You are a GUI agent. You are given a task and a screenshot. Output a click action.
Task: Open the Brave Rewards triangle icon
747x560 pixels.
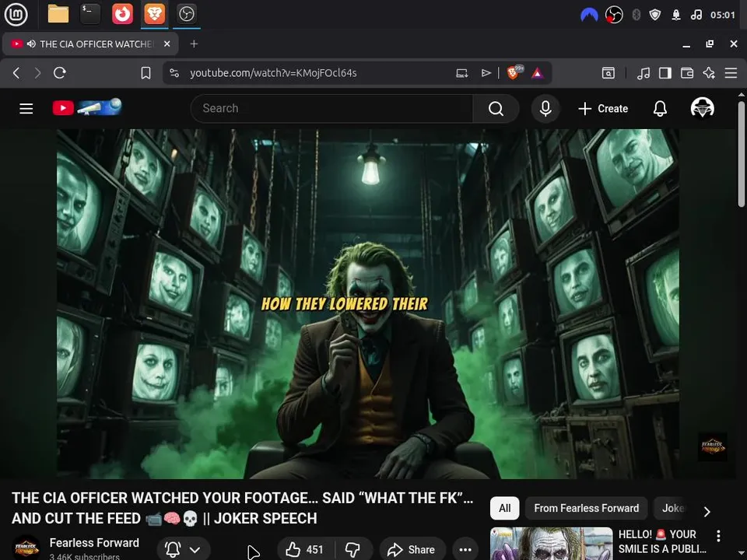(538, 73)
